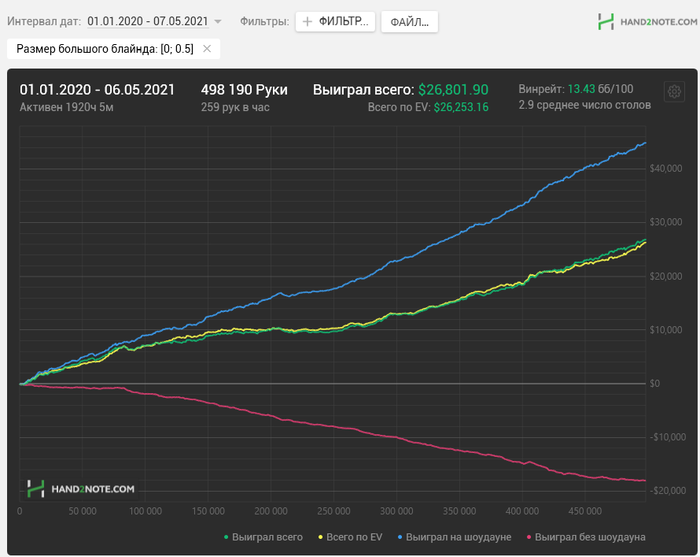
Task: Open the date interval dropdown arrow
Action: pyautogui.click(x=218, y=21)
